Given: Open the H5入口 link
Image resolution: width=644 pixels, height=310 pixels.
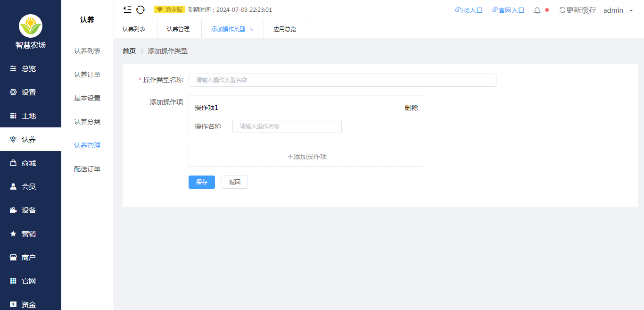Looking at the screenshot, I should click(x=469, y=10).
